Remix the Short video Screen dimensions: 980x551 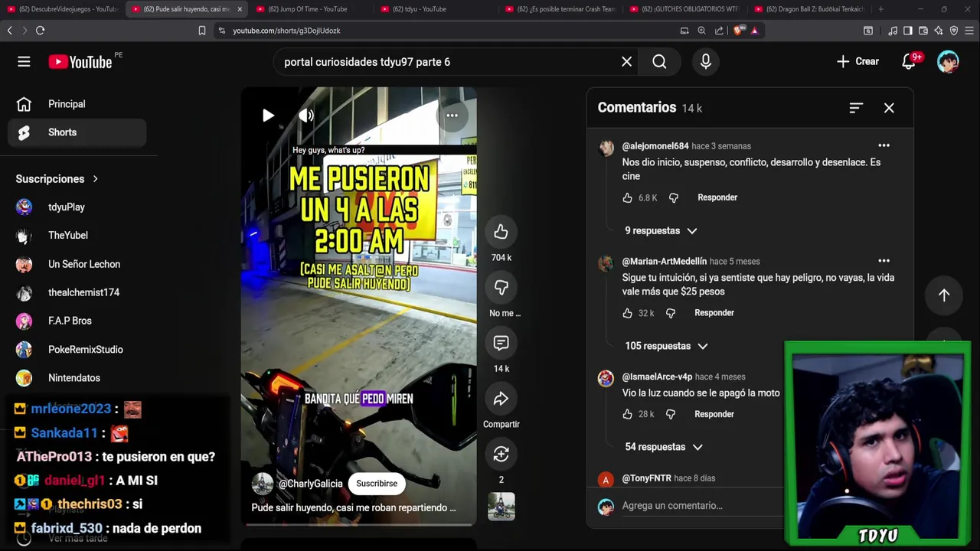click(501, 454)
